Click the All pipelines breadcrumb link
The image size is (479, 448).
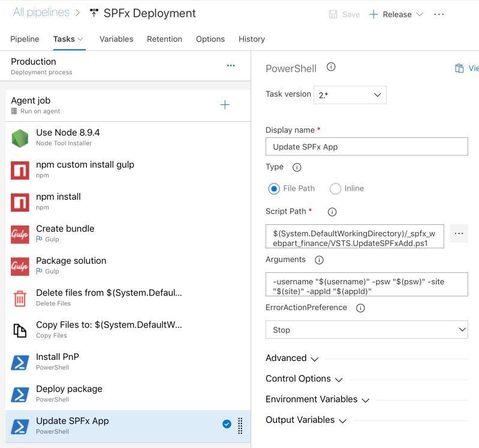41,12
